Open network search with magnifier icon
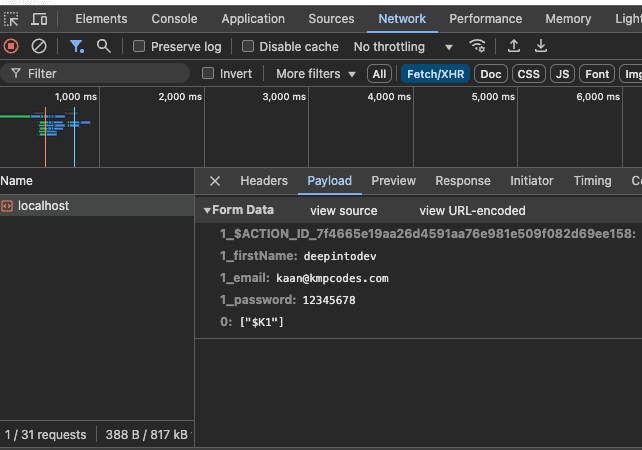 pyautogui.click(x=103, y=46)
